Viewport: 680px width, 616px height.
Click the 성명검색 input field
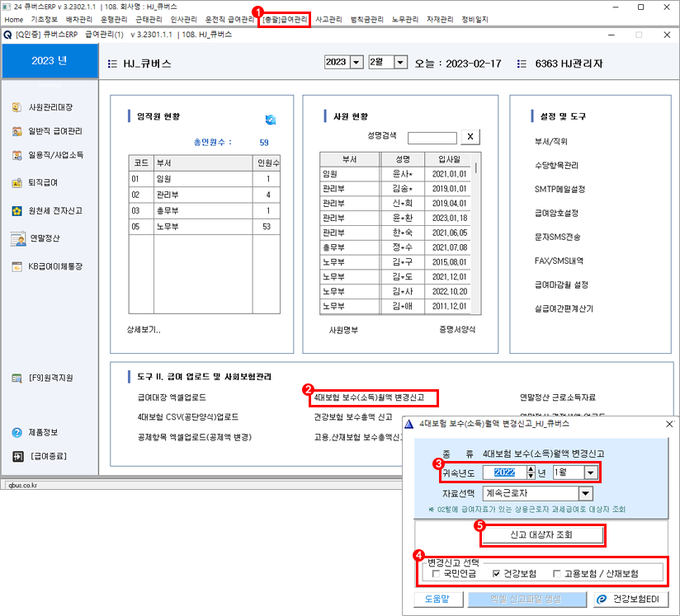click(x=432, y=138)
